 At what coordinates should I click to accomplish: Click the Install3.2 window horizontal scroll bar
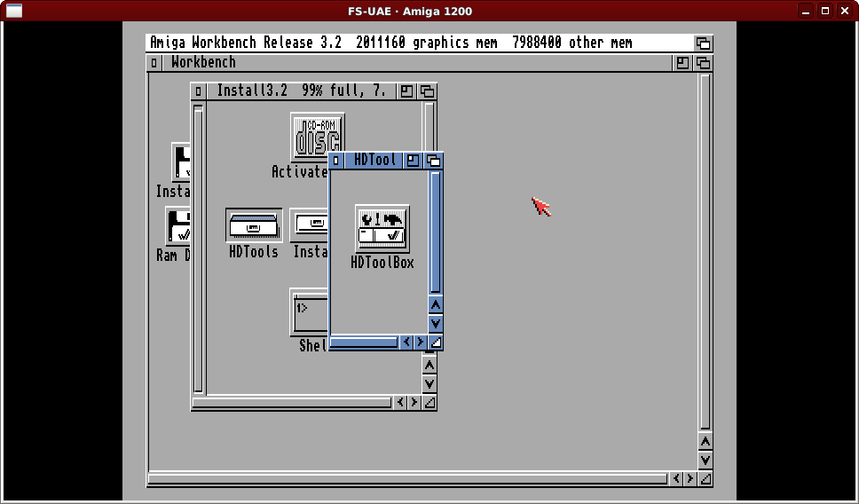[x=292, y=403]
